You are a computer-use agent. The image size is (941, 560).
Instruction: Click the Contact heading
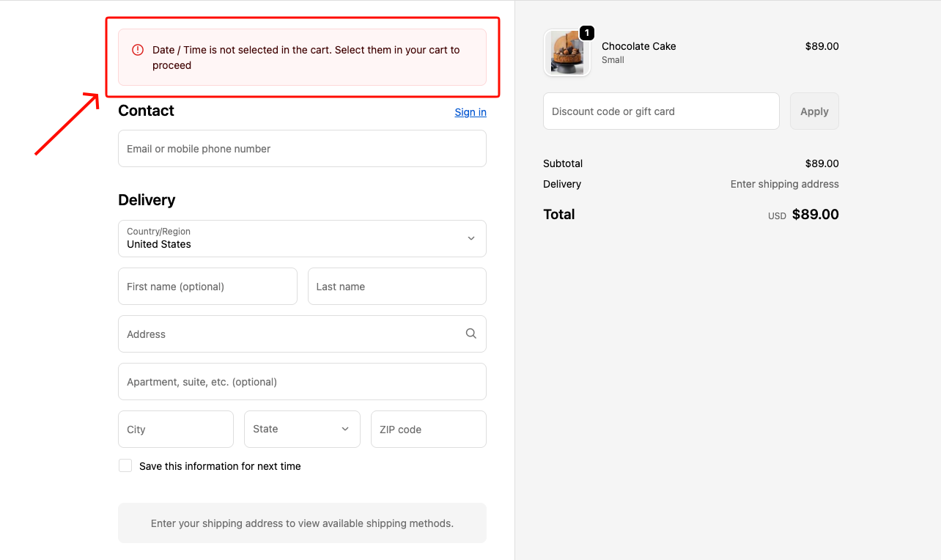[146, 111]
